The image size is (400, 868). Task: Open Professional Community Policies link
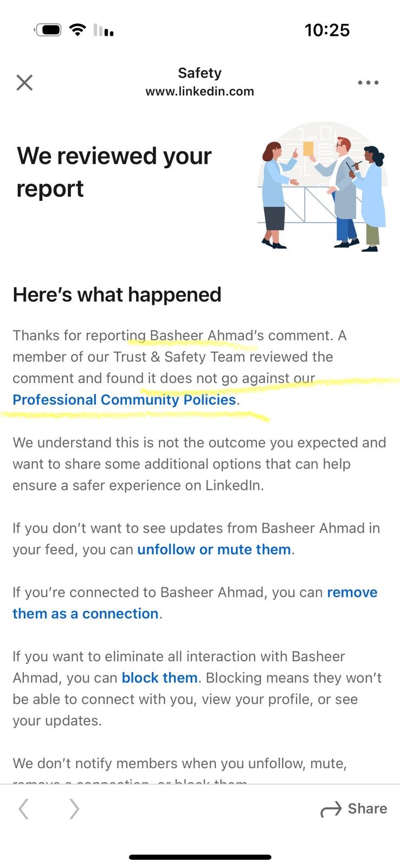click(124, 400)
